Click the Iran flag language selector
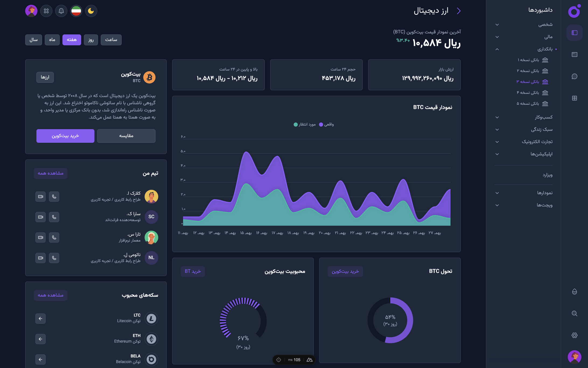 76,11
